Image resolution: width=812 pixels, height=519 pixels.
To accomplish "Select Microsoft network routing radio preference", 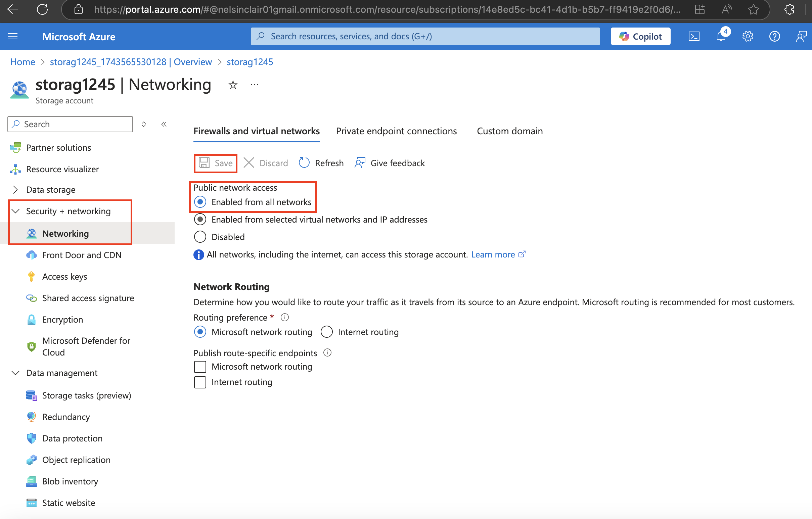I will [200, 332].
